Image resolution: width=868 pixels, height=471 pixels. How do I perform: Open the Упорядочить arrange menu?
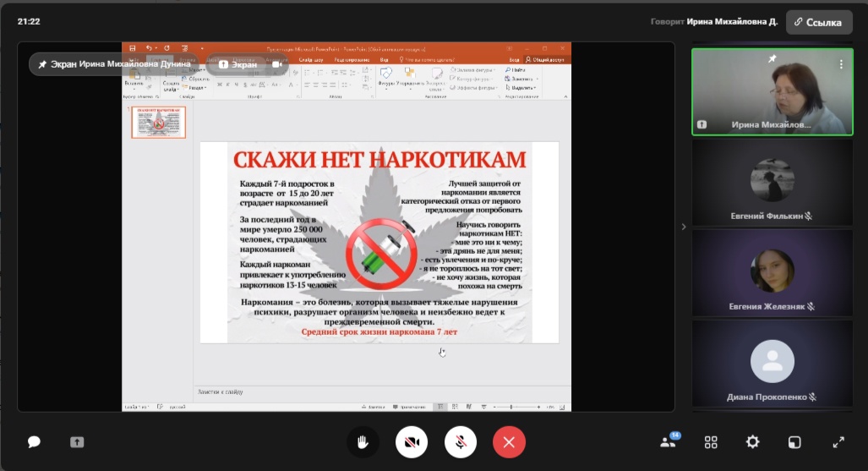[410, 78]
